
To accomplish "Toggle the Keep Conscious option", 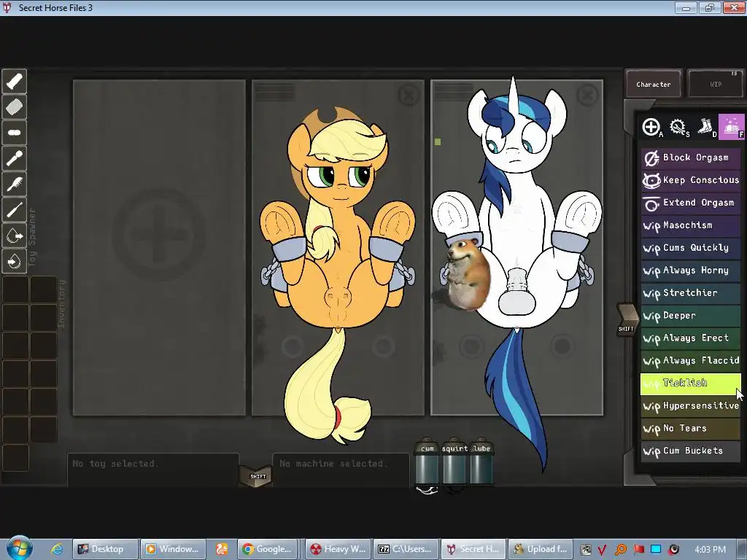I will click(x=690, y=180).
